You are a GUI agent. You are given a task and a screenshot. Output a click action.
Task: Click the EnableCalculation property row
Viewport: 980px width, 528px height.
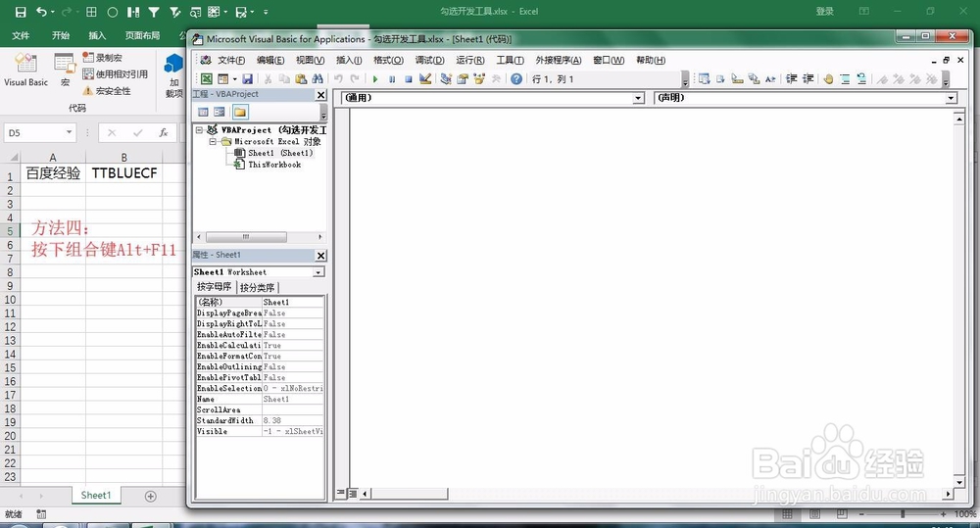coord(260,346)
